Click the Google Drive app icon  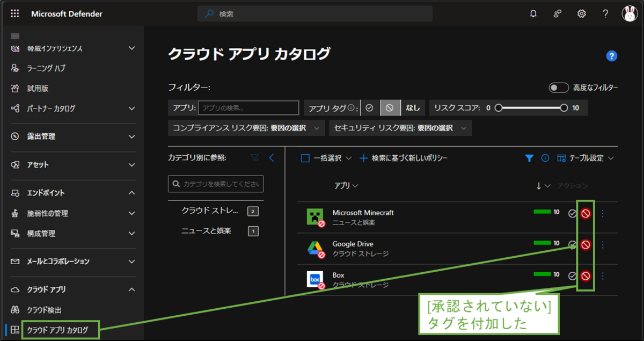pos(315,249)
